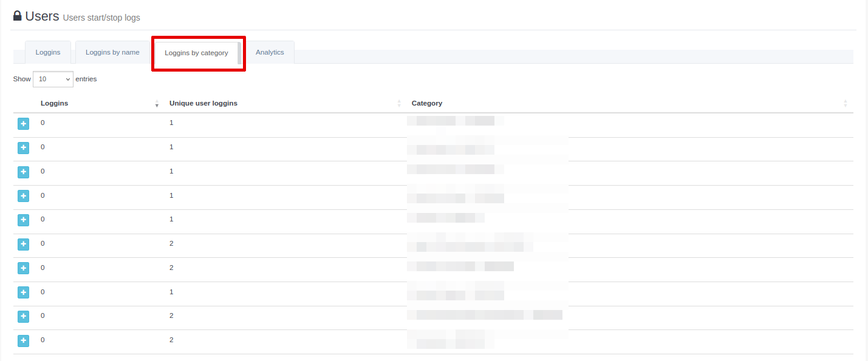This screenshot has height=361, width=868.
Task: Click the fifth row plus icon
Action: tap(23, 220)
